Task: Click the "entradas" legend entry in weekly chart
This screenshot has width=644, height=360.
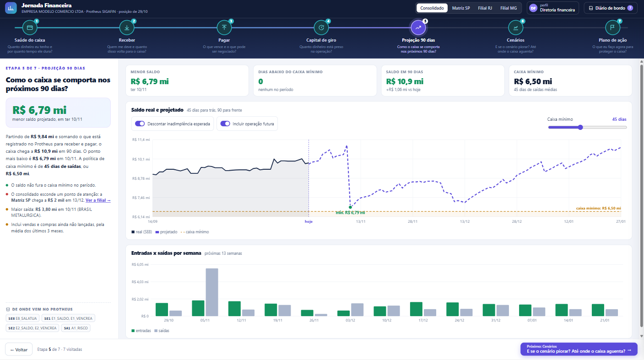Action: (141, 330)
